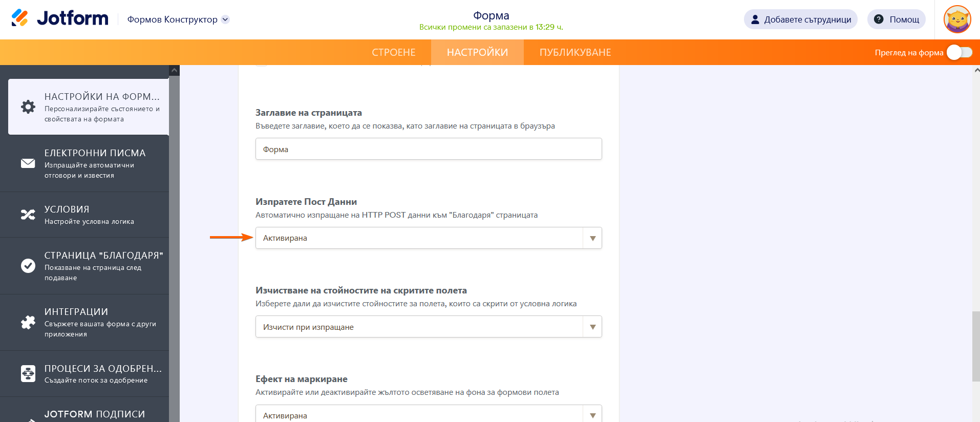This screenshot has width=980, height=422.
Task: Click the puzzle icon for ИНТЕГРАЦИИ
Action: coord(28,322)
